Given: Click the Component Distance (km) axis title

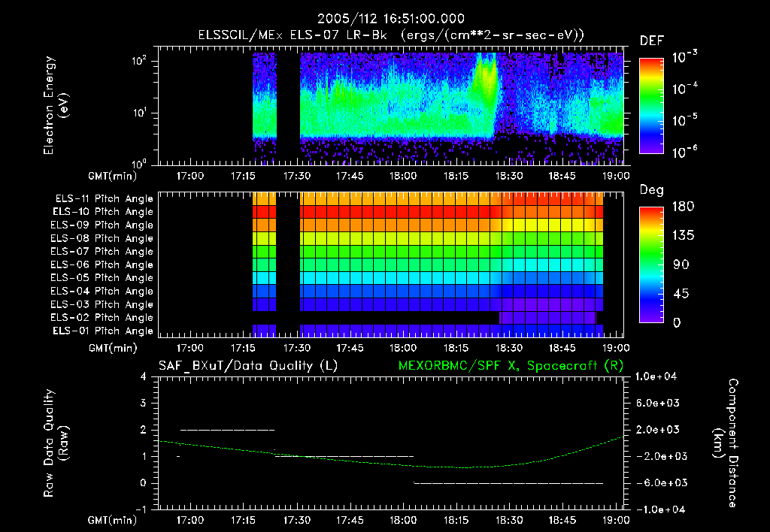Looking at the screenshot, I should point(726,443).
